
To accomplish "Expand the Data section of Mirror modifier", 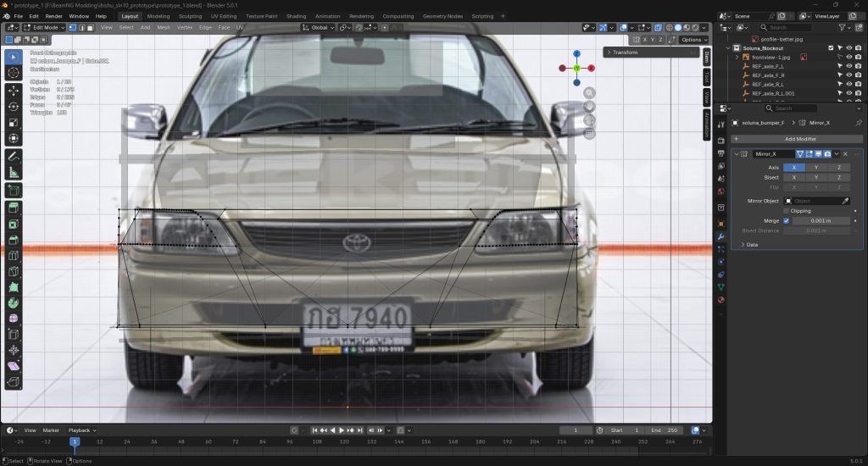I will coord(752,245).
